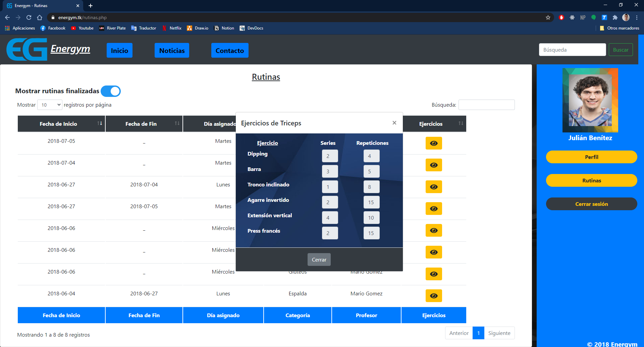Open Facebook bookmark
The image size is (644, 347).
pos(53,28)
